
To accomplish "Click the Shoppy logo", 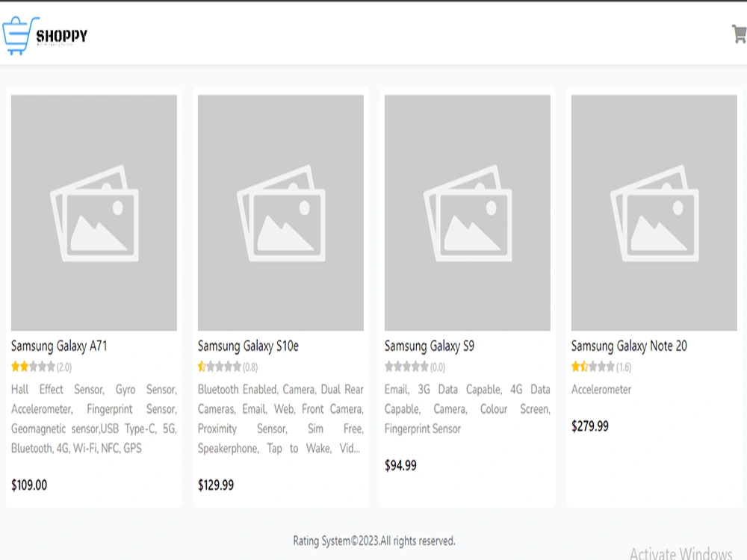I will [45, 36].
